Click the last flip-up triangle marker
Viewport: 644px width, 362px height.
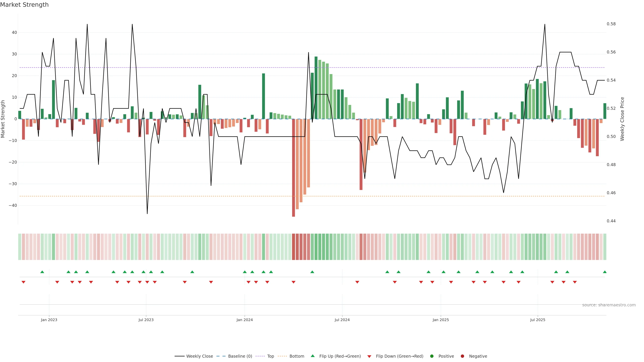[604, 272]
